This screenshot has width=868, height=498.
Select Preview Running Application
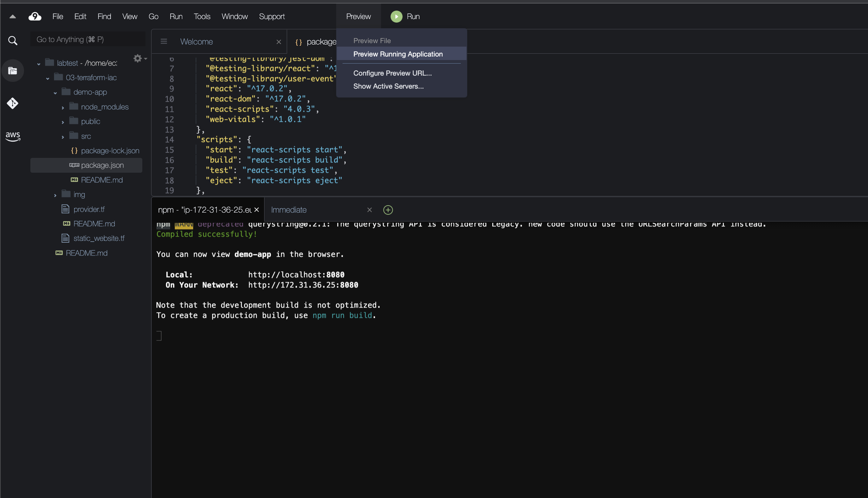click(x=402, y=54)
